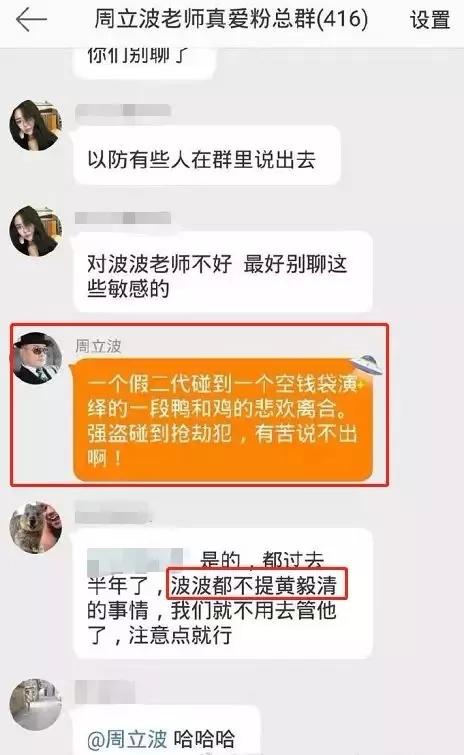Tap blurred username above quokka user's message
The image size is (464, 755).
tap(114, 511)
